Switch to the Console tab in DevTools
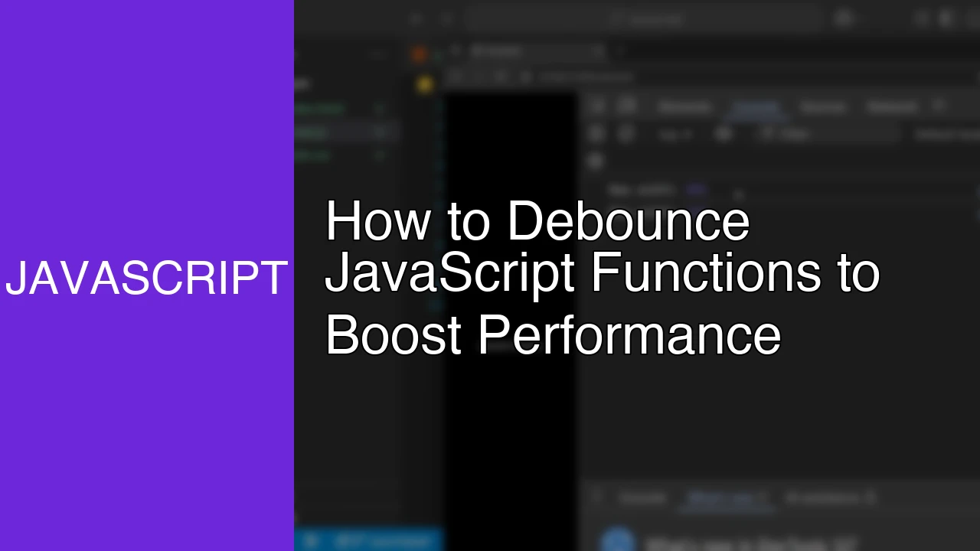The width and height of the screenshot is (980, 551). [x=756, y=106]
